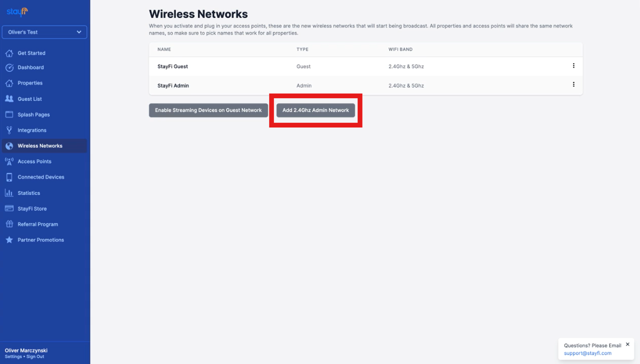
Task: Open the support@stayfi.com email link
Action: [587, 353]
